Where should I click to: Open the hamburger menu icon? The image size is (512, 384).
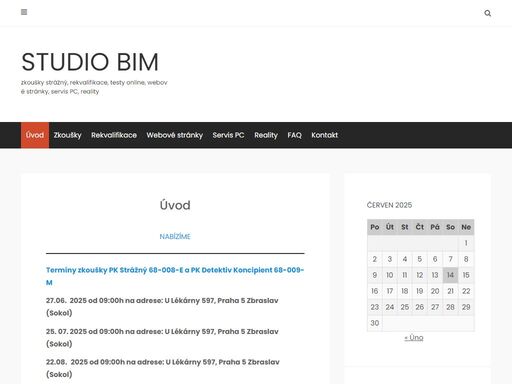tap(24, 12)
